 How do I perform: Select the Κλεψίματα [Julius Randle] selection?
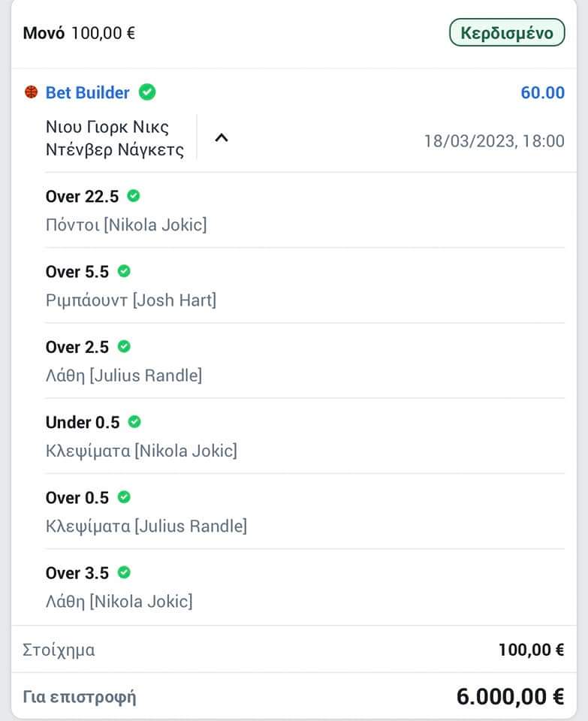(146, 526)
